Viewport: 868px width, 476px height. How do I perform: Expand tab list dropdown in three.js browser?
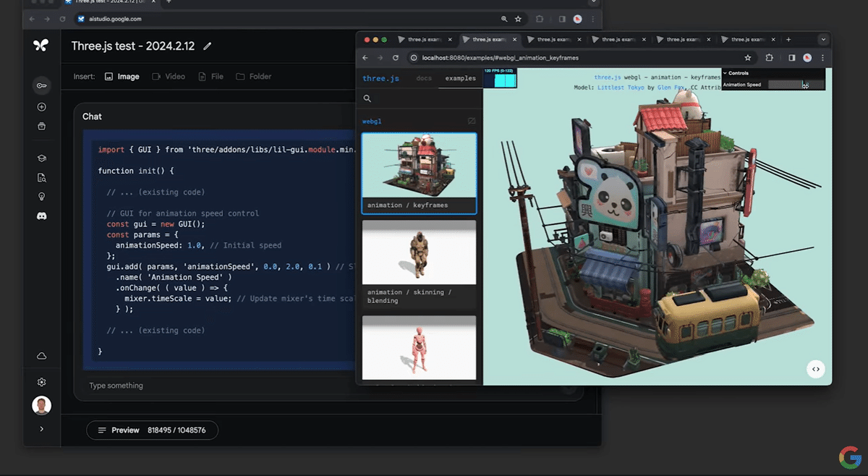(x=823, y=40)
